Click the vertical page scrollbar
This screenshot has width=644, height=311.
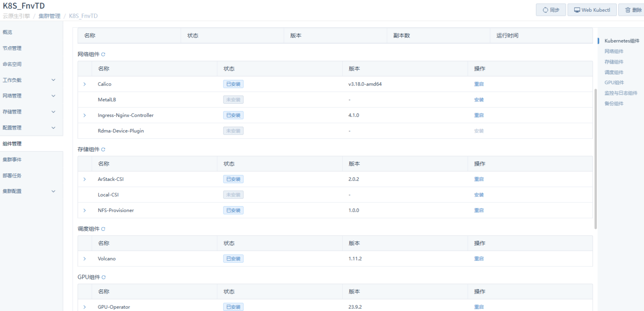tap(595, 158)
